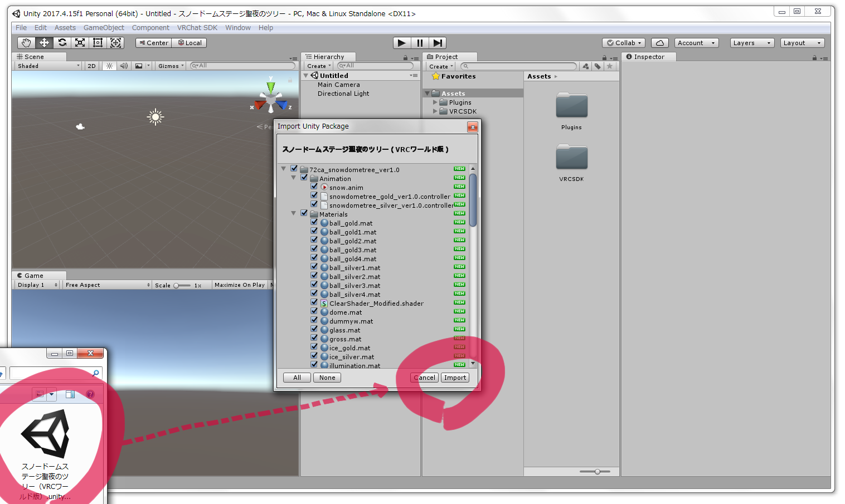
Task: Uncheck snow.anim checkbox
Action: (x=314, y=187)
